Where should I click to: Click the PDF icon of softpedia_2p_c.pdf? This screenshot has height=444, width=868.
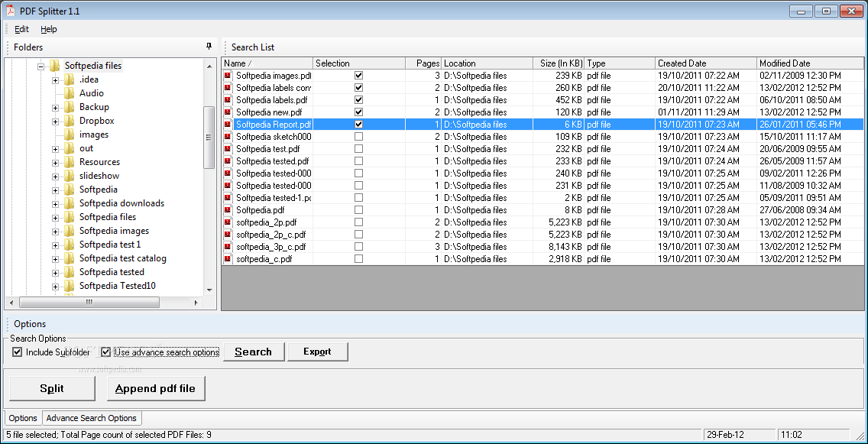228,234
